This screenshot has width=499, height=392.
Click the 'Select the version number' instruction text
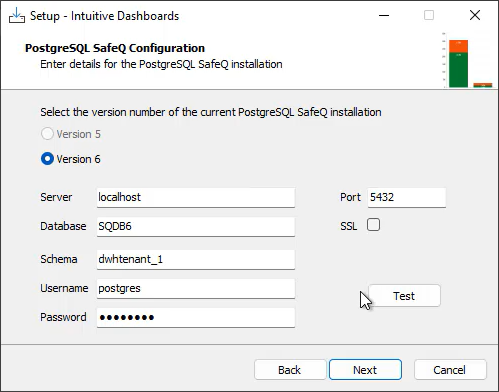click(x=211, y=112)
